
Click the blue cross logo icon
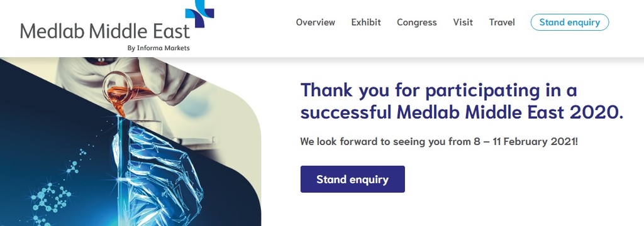pyautogui.click(x=199, y=13)
